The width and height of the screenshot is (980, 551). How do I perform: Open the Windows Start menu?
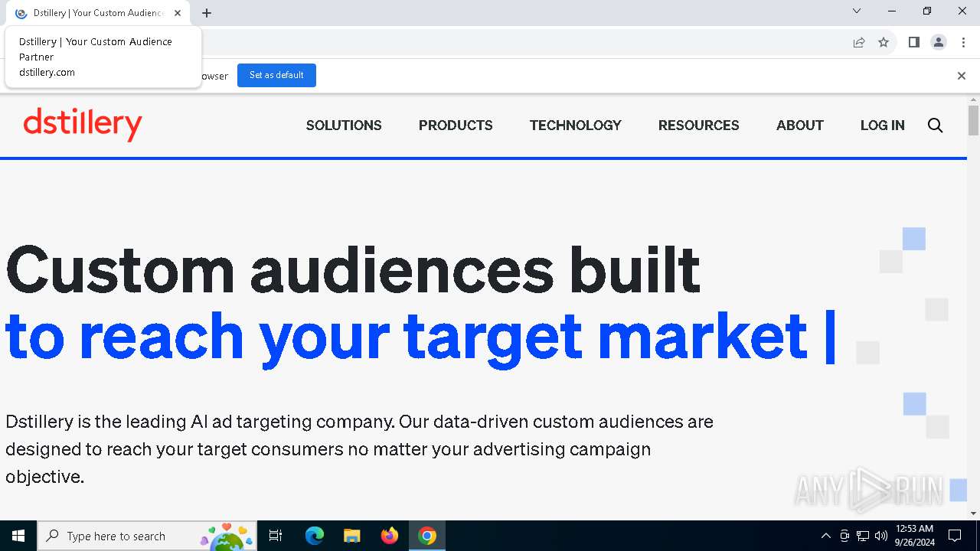click(18, 536)
